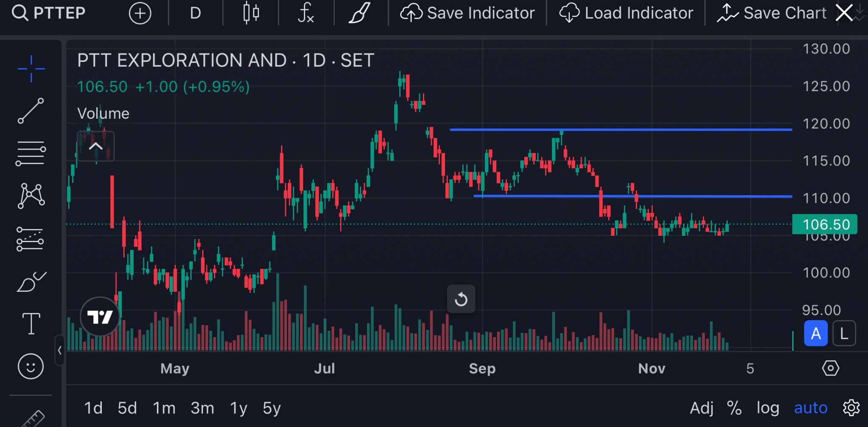Click the Sep label on the time axis
Image resolution: width=868 pixels, height=427 pixels.
tap(482, 368)
